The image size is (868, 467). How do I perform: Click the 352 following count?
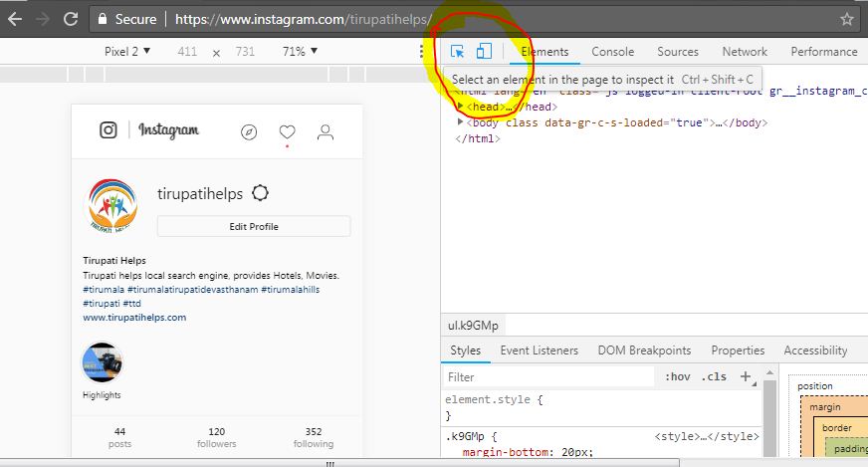(314, 437)
